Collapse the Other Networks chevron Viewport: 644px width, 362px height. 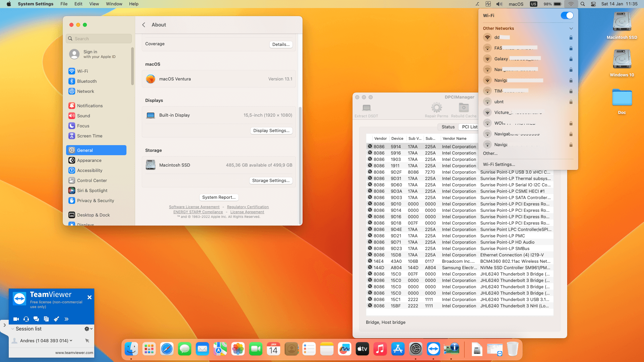[x=571, y=28]
